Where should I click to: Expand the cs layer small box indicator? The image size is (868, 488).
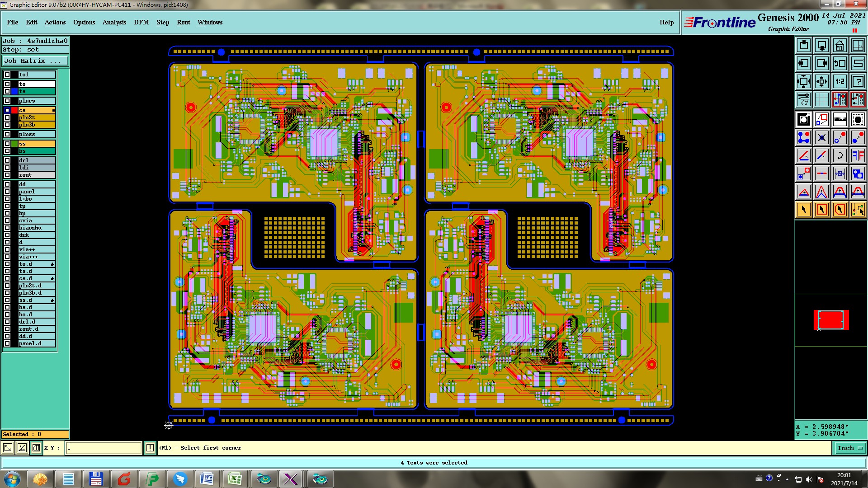[x=53, y=110]
